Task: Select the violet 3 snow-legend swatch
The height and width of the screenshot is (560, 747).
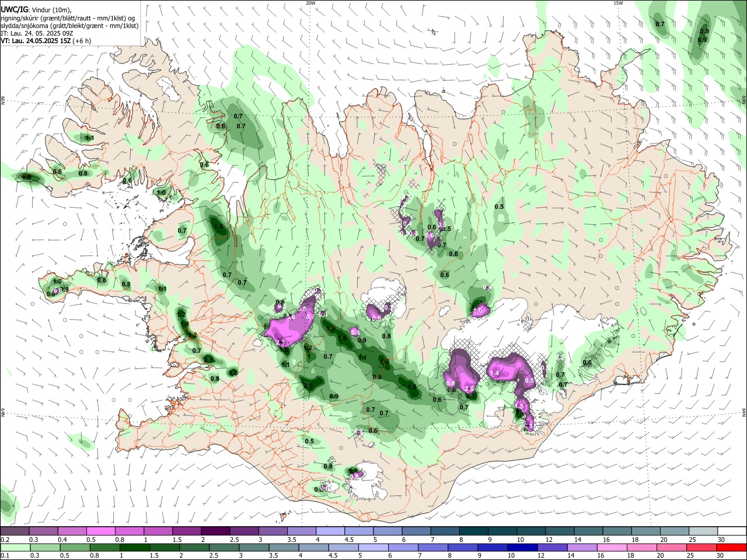Action: [273, 531]
